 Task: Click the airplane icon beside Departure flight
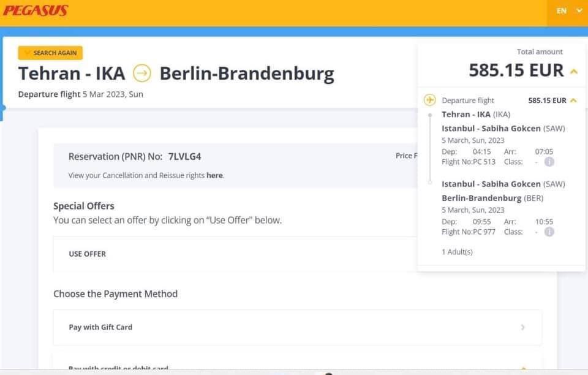pos(429,100)
